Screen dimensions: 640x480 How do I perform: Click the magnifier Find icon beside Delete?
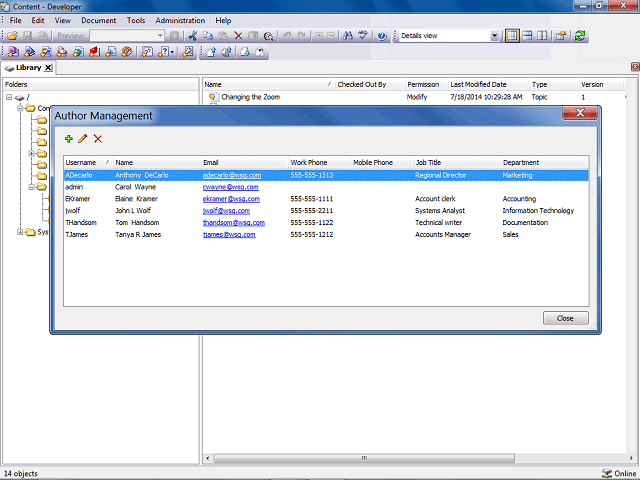tap(268, 36)
